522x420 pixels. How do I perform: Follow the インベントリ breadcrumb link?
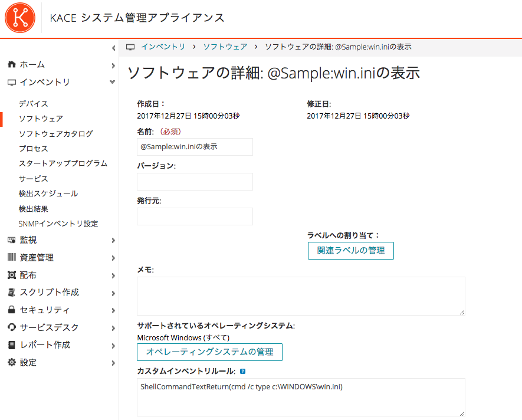[163, 47]
